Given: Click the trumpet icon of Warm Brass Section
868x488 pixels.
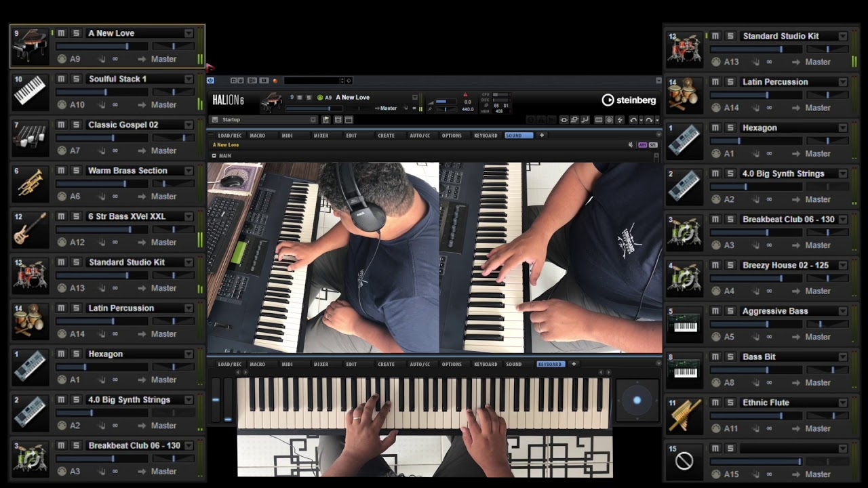Looking at the screenshot, I should click(31, 183).
